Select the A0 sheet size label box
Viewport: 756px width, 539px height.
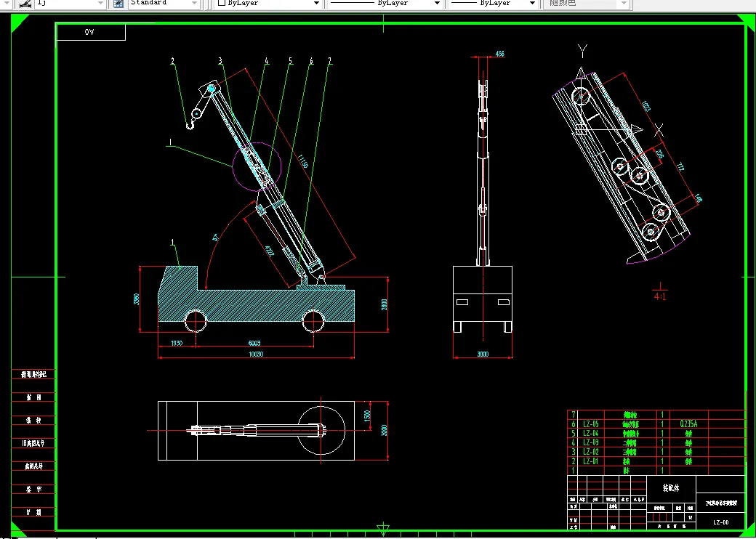point(91,32)
